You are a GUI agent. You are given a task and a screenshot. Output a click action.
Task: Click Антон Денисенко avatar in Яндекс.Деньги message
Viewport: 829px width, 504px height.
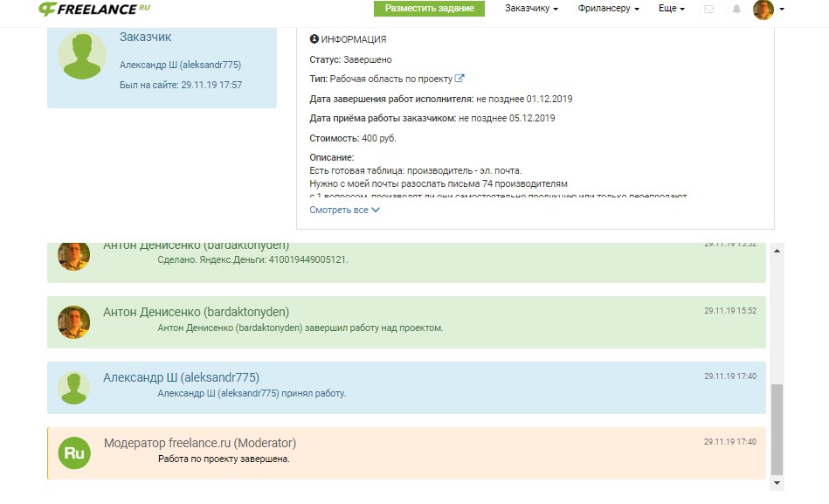tap(73, 256)
